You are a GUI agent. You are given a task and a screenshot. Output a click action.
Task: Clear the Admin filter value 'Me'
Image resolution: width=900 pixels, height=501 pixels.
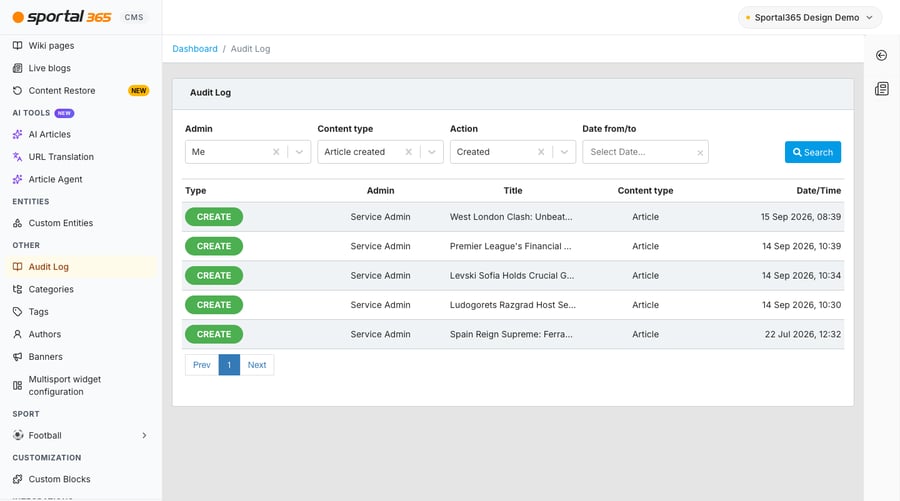click(x=276, y=152)
